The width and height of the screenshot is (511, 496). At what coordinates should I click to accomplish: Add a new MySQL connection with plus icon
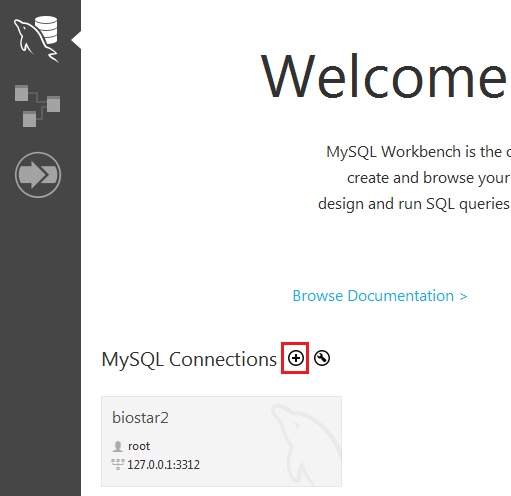[296, 358]
